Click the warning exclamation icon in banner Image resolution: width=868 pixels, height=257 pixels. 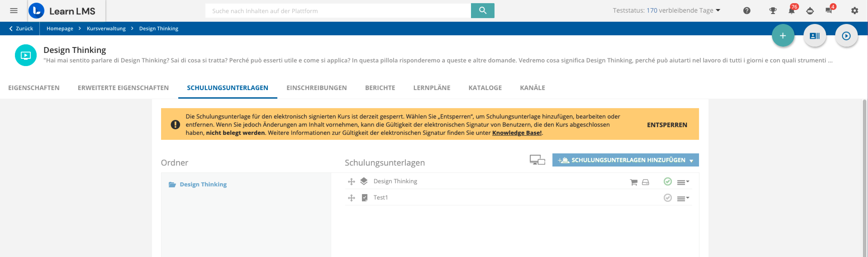175,125
